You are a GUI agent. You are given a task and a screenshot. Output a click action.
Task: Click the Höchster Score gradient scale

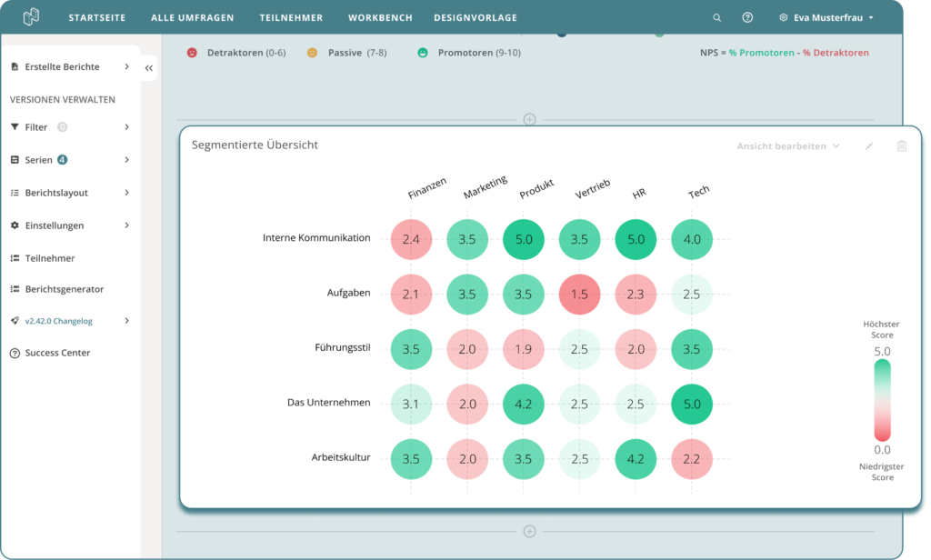[x=880, y=400]
